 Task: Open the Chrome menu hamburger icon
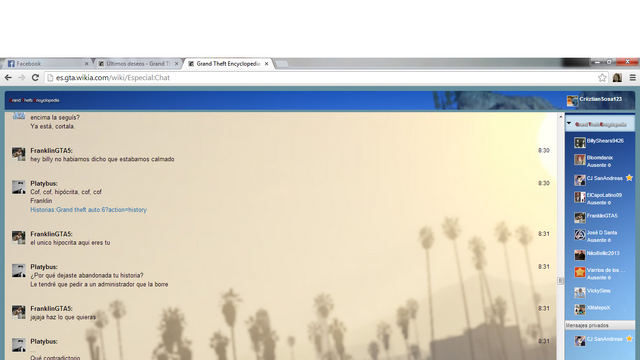coord(633,78)
